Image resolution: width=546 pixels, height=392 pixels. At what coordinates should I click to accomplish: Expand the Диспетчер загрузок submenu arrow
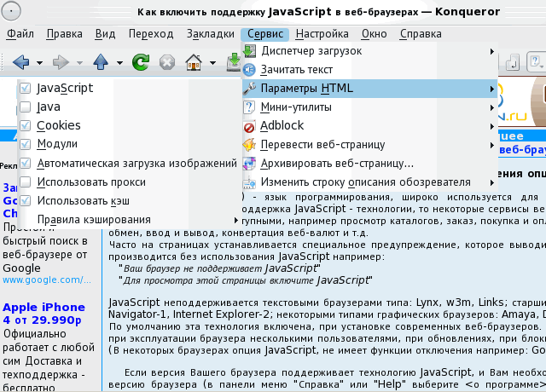pyautogui.click(x=492, y=51)
